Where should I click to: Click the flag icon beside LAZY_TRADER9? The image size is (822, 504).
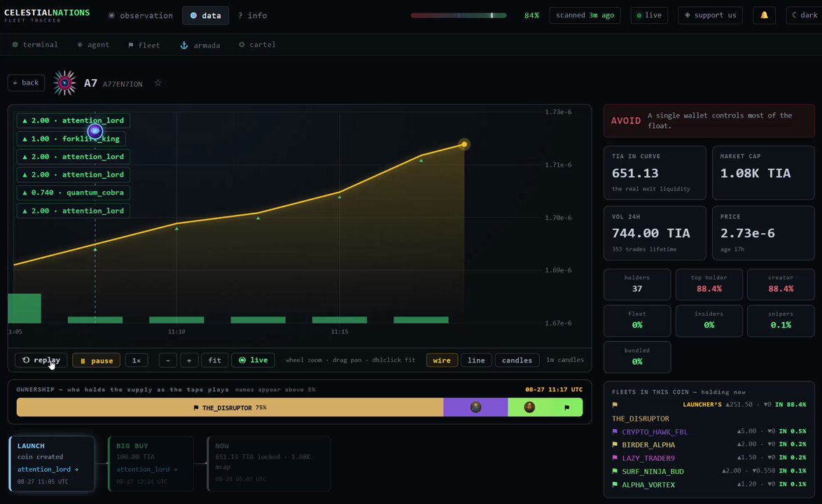(615, 458)
